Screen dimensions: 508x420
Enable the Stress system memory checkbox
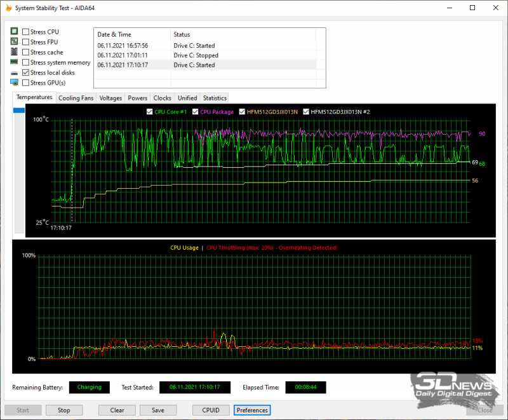tap(25, 62)
